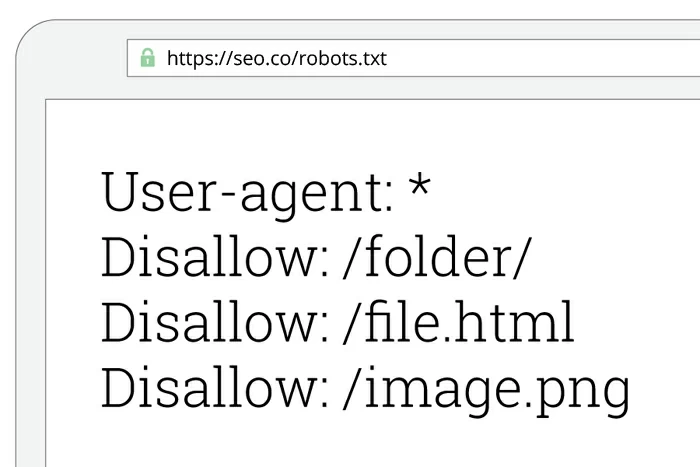
Task: Click the https://seo.co/robots.txt URL text
Action: tap(276, 59)
